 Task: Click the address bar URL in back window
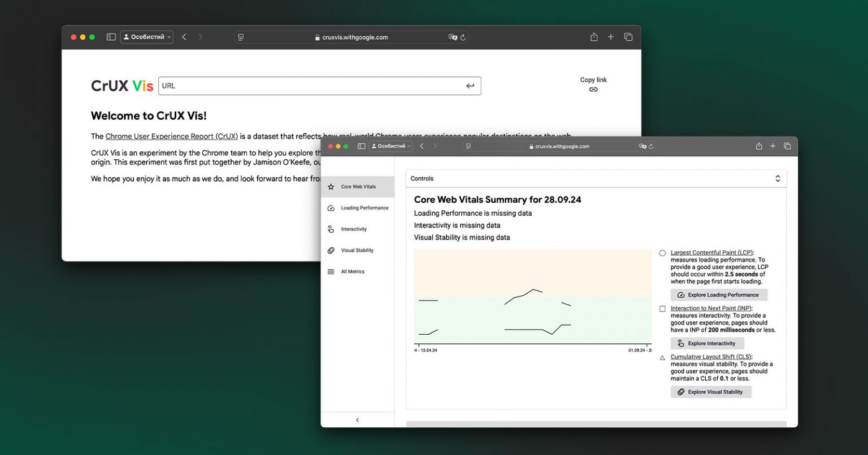351,37
